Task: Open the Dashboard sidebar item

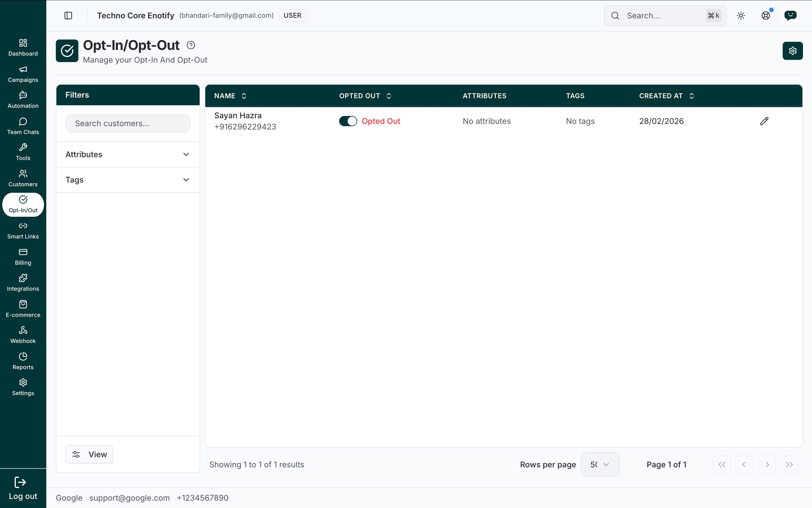Action: [x=23, y=48]
